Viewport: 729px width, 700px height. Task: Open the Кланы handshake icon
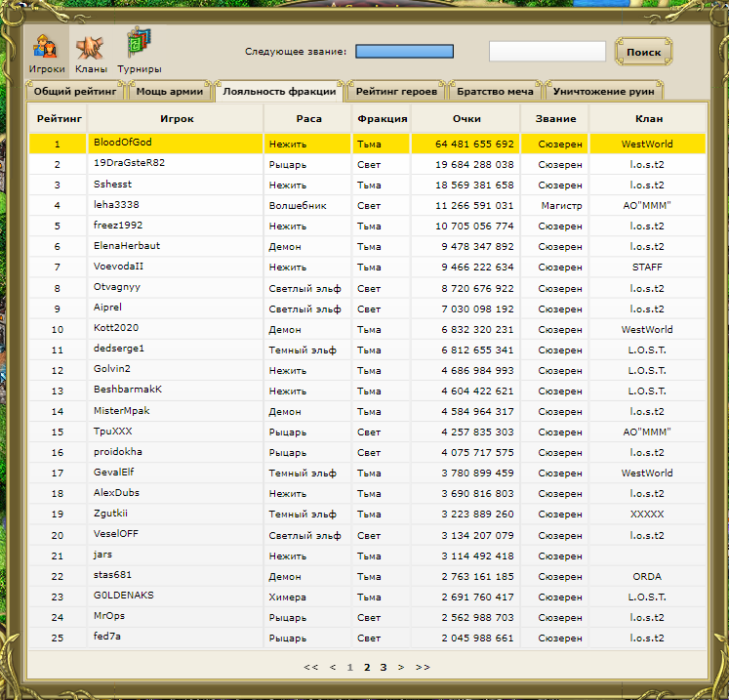pos(91,52)
